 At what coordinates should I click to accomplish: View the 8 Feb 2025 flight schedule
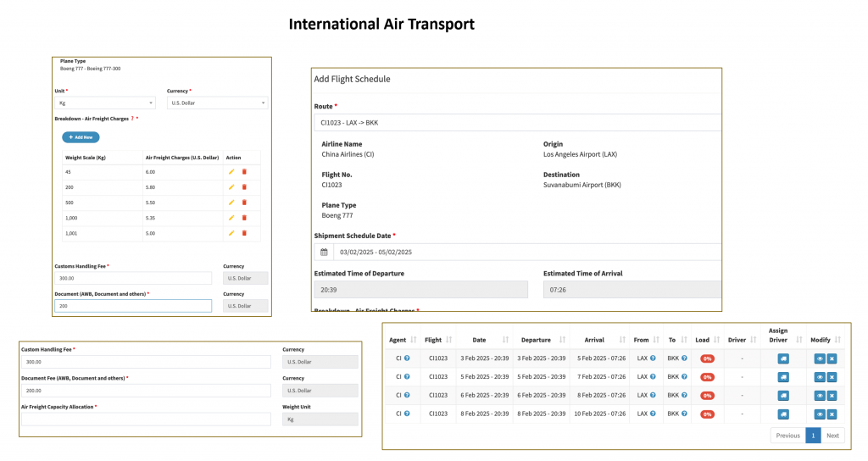click(820, 414)
